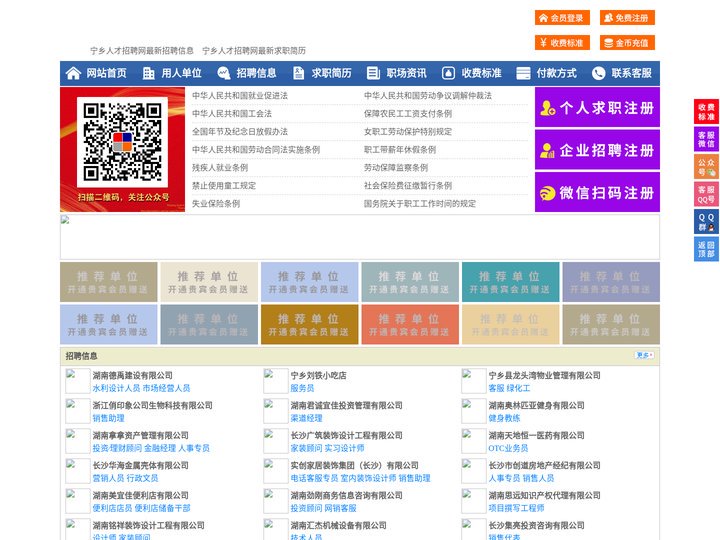Open 用人单位 navigation item
720x540 pixels.
pos(181,73)
